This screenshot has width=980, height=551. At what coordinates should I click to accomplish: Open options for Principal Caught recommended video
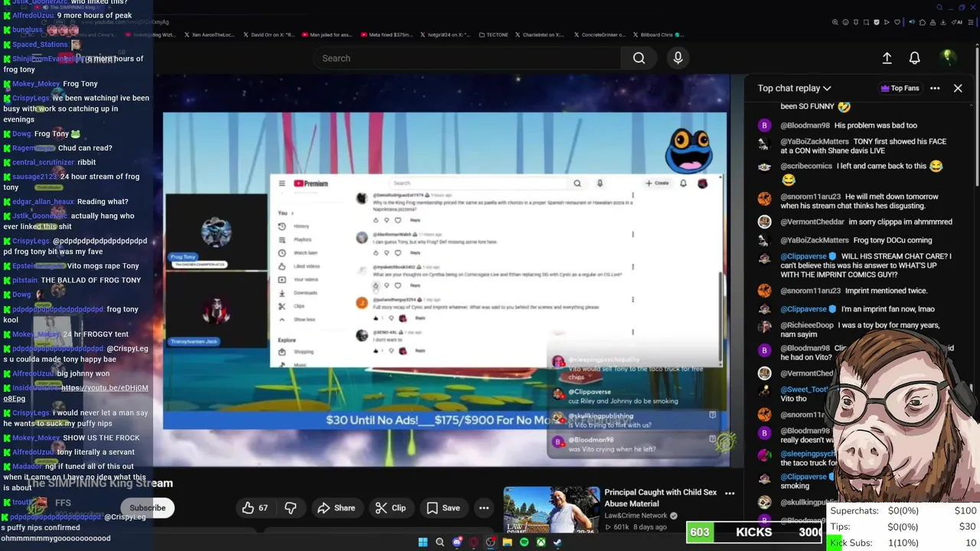(730, 494)
